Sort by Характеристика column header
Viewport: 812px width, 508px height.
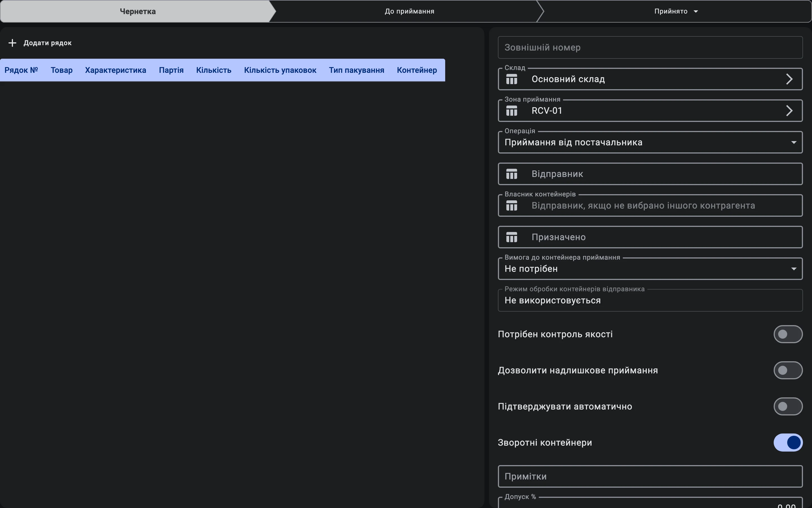tap(115, 70)
